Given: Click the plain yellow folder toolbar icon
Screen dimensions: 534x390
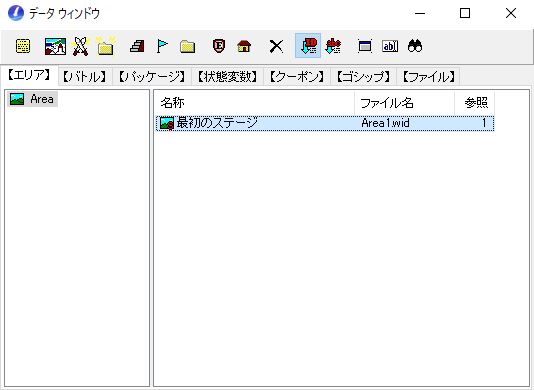Looking at the screenshot, I should point(187,46).
